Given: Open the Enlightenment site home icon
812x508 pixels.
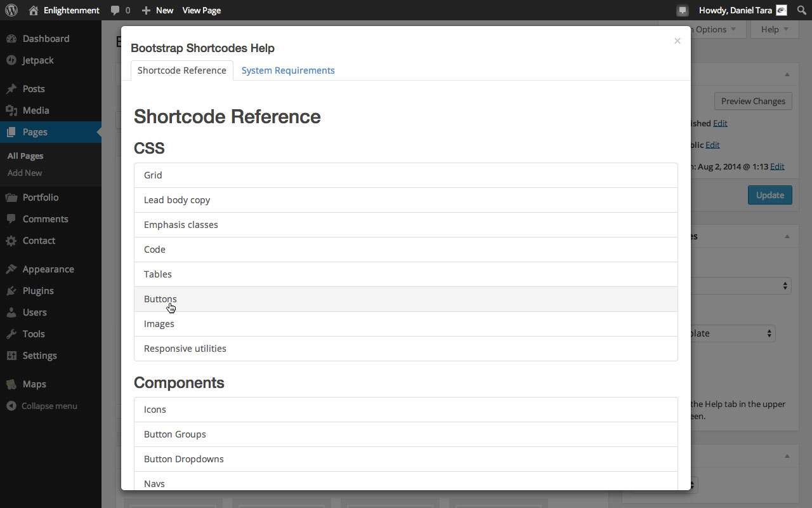Looking at the screenshot, I should [34, 10].
